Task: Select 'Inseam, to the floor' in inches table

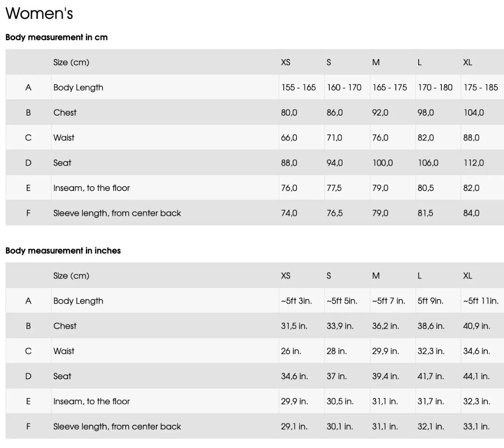Action: pyautogui.click(x=92, y=402)
